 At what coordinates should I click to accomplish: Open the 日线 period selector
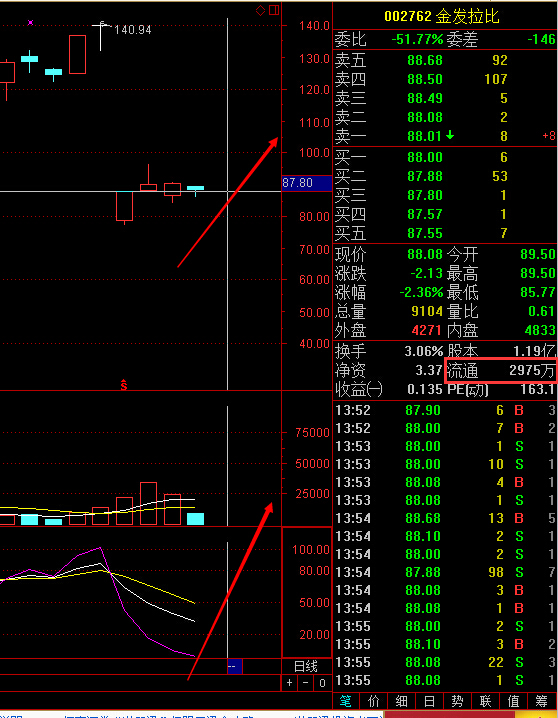(306, 666)
